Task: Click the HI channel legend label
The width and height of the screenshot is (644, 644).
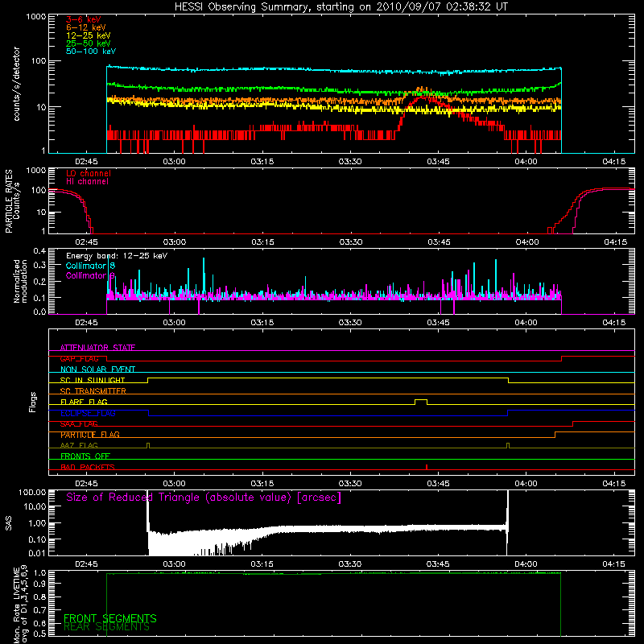Action: [87, 181]
